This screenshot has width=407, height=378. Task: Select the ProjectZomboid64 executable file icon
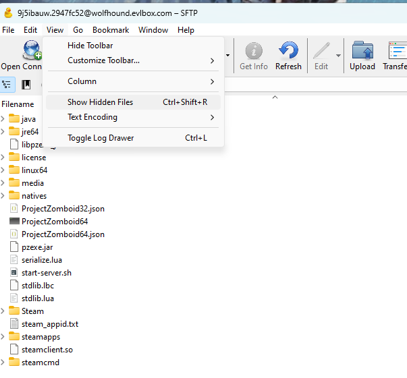14,221
